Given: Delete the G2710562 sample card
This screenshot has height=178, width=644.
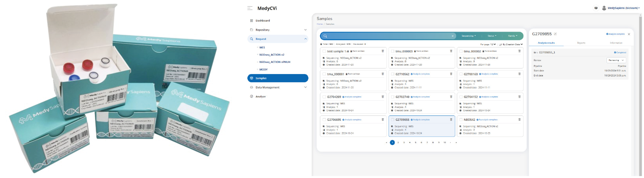Looking at the screenshot, I should click(451, 74).
